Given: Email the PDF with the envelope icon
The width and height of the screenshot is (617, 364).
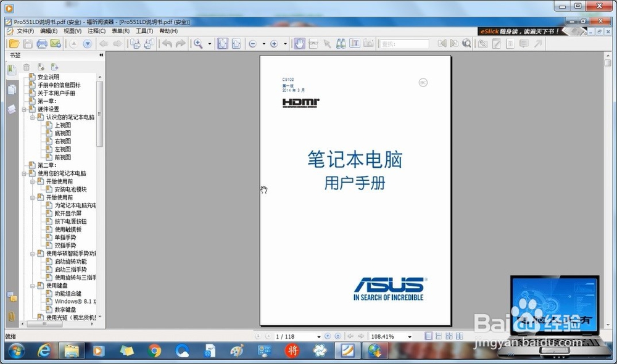Looking at the screenshot, I should tap(56, 44).
